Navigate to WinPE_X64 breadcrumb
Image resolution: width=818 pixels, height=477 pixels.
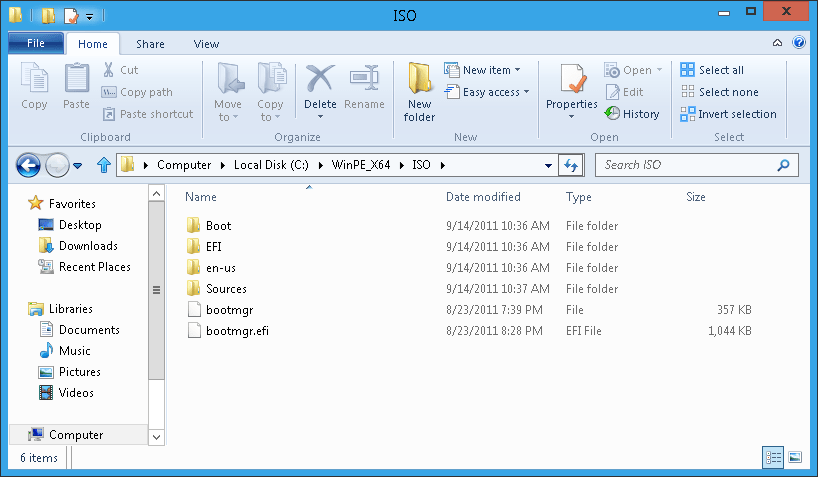(361, 165)
